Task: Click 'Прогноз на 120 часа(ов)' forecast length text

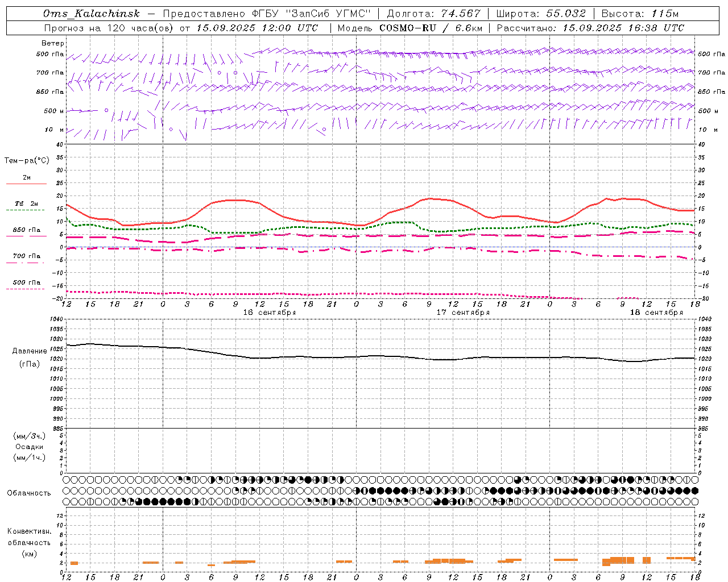Action: tap(109, 28)
